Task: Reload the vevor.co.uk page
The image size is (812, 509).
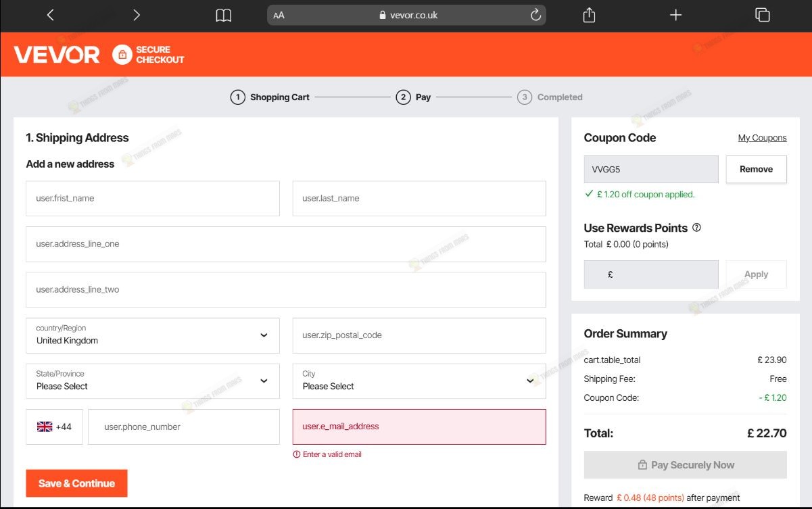Action: (535, 15)
